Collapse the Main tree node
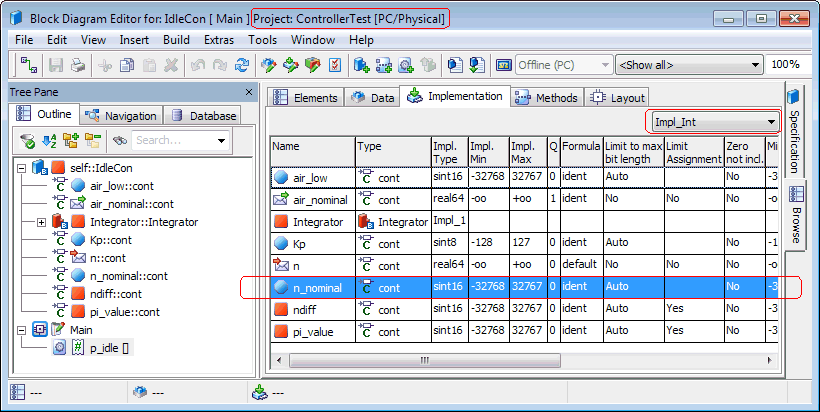This screenshot has height=412, width=820. click(x=21, y=330)
